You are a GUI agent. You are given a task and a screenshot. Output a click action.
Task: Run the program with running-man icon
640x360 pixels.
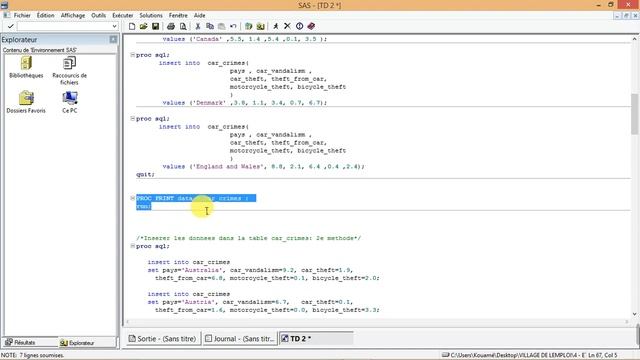point(276,26)
